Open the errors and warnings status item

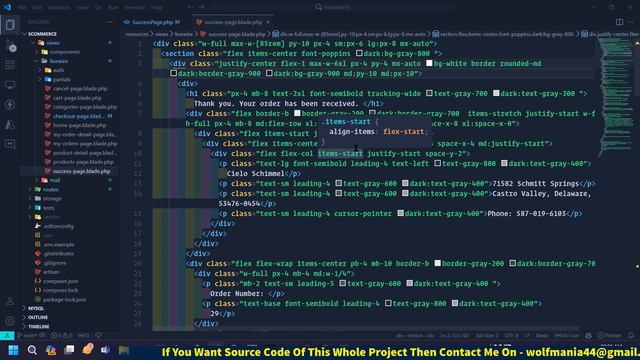click(x=62, y=336)
